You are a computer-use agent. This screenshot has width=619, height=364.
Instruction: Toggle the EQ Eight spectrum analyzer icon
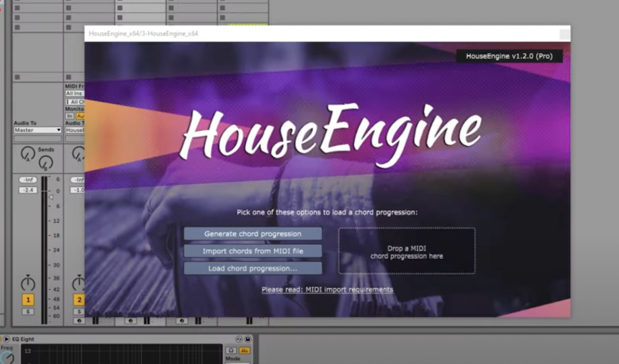[x=245, y=350]
